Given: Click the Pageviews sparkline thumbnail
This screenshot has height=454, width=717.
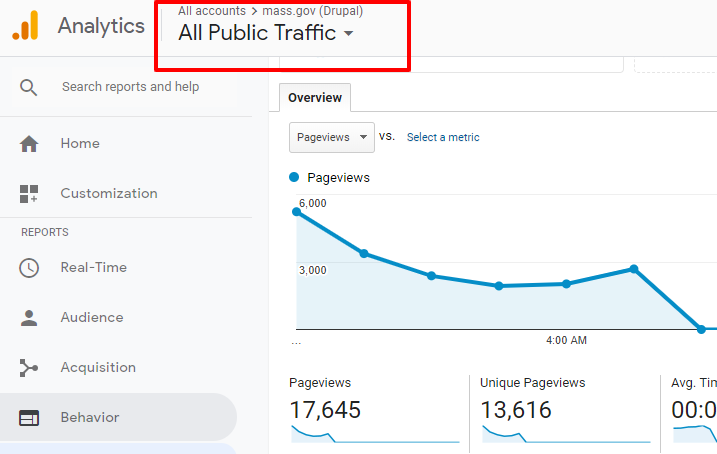Looking at the screenshot, I should (375, 434).
